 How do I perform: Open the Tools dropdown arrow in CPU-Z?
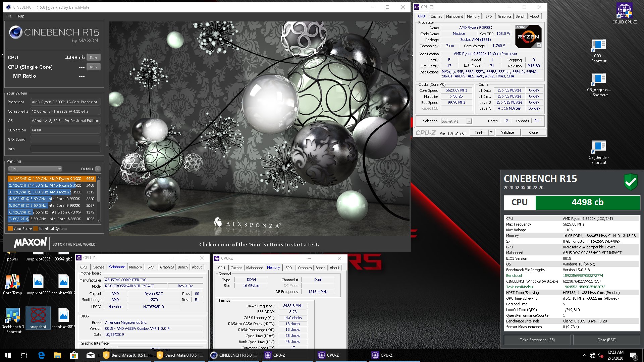pos(491,132)
